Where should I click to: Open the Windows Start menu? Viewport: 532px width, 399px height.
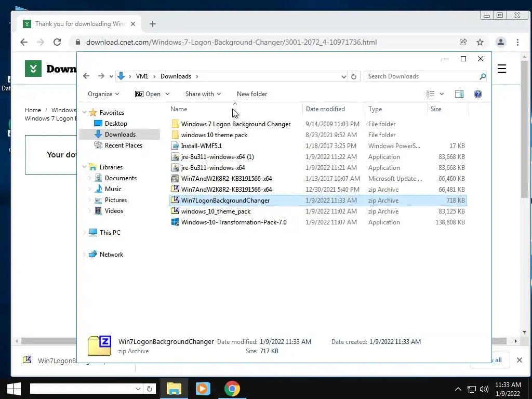pyautogui.click(x=14, y=389)
